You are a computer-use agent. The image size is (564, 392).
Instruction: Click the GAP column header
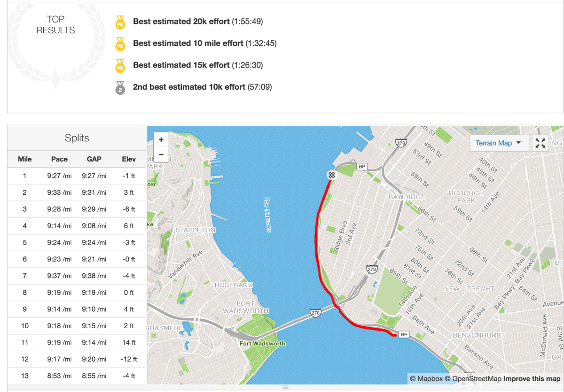94,159
